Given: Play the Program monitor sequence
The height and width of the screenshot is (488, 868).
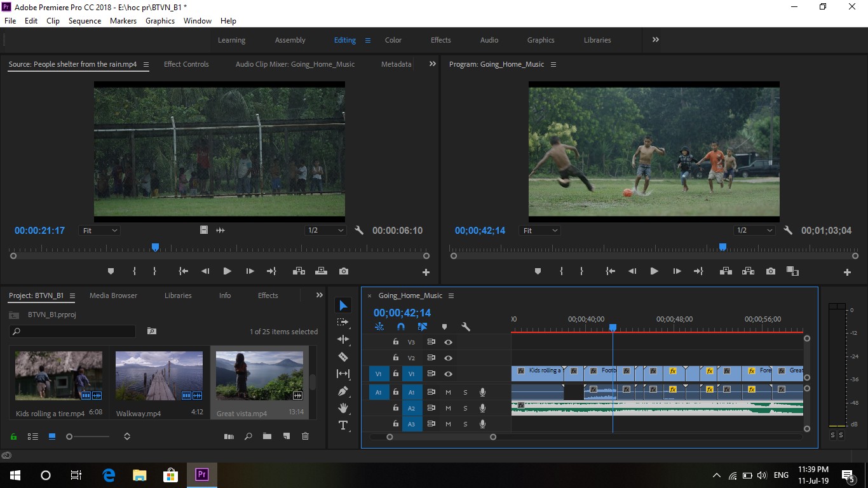Looking at the screenshot, I should [x=654, y=271].
